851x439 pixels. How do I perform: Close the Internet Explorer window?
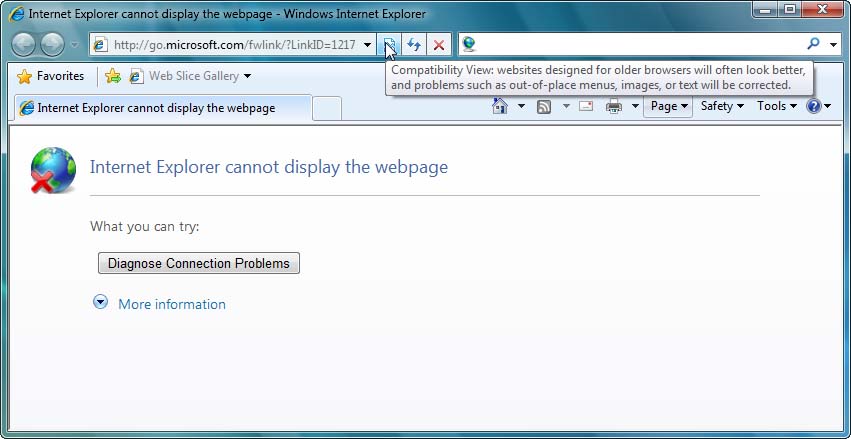[x=823, y=10]
